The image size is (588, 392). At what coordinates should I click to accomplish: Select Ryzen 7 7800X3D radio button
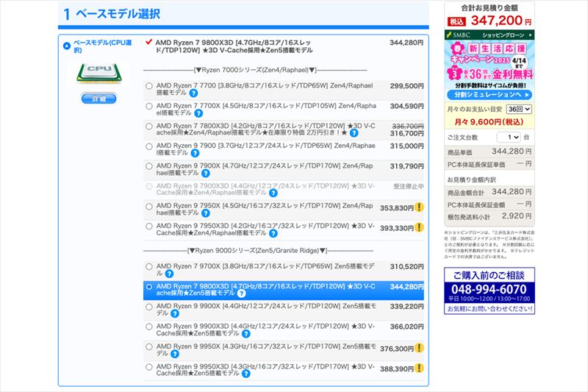pos(149,126)
